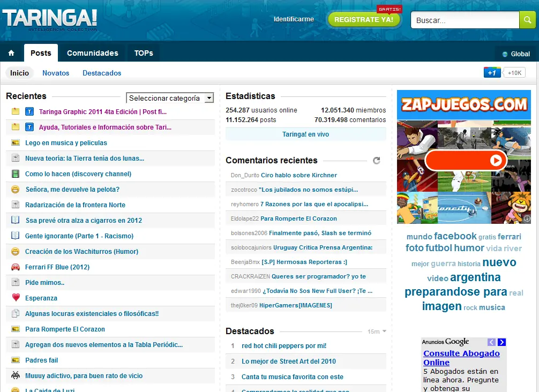Select the Inicio sub-tab
539x392 pixels.
pyautogui.click(x=20, y=73)
